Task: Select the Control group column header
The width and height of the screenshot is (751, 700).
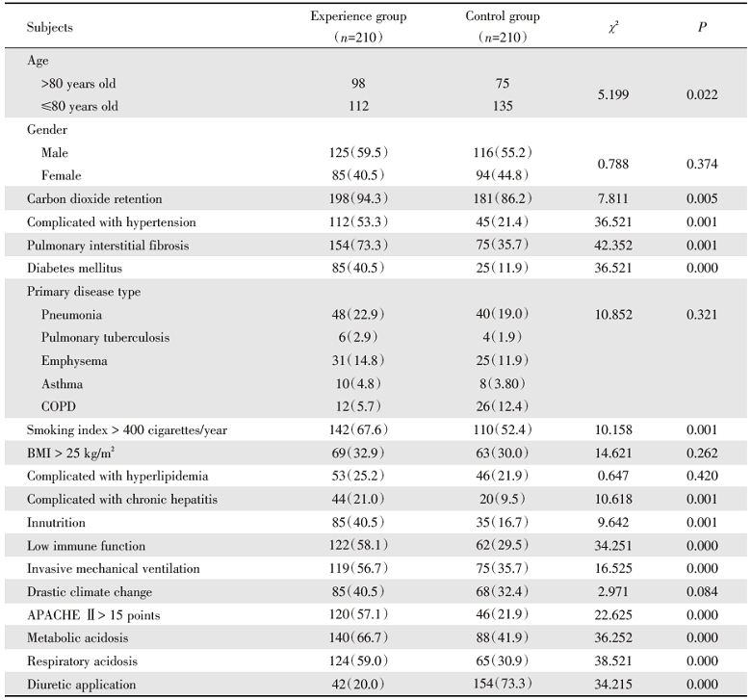Action: [x=502, y=17]
